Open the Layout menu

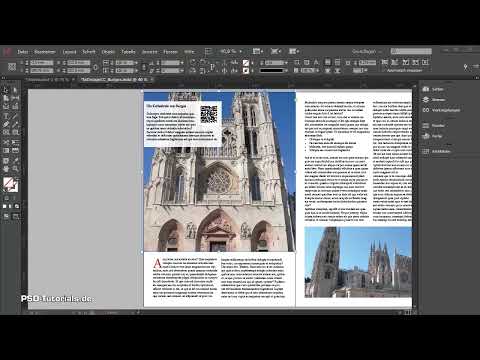coord(69,52)
